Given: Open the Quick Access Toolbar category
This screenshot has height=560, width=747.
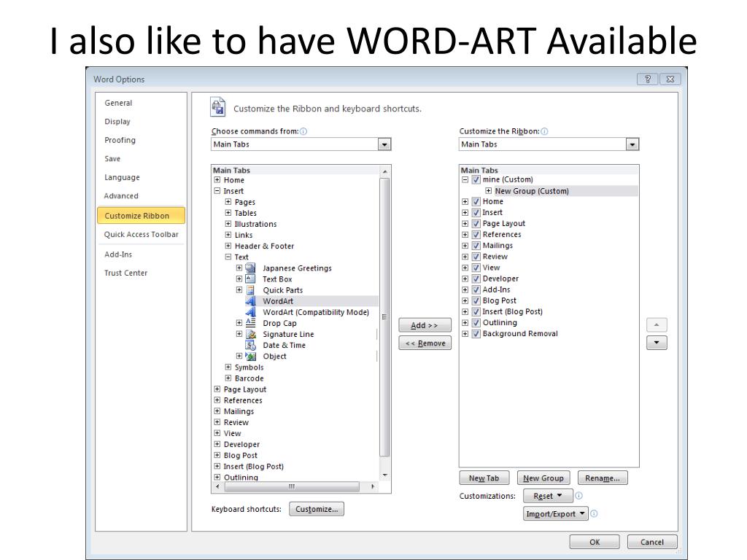Looking at the screenshot, I should [x=141, y=234].
